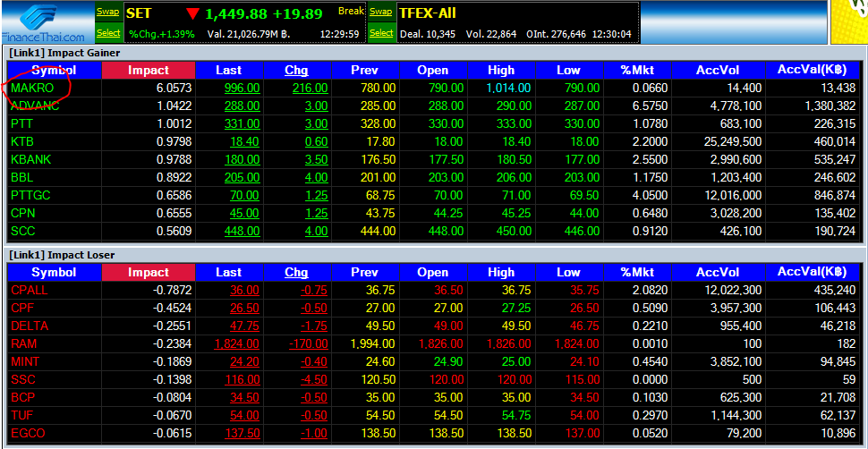Select the RAM symbol
The width and height of the screenshot is (868, 449).
tap(24, 343)
